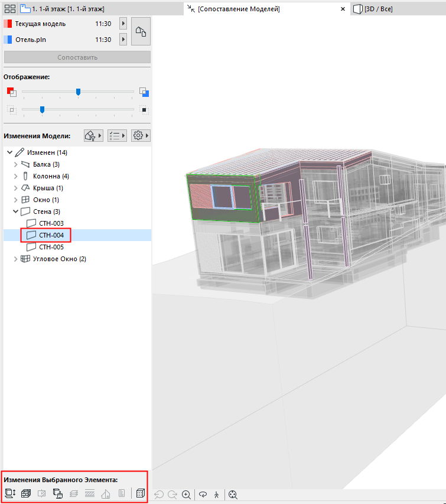Viewport: 446px width, 504px height.
Task: Collapse the Стена (3) tree node
Action: coord(15,212)
